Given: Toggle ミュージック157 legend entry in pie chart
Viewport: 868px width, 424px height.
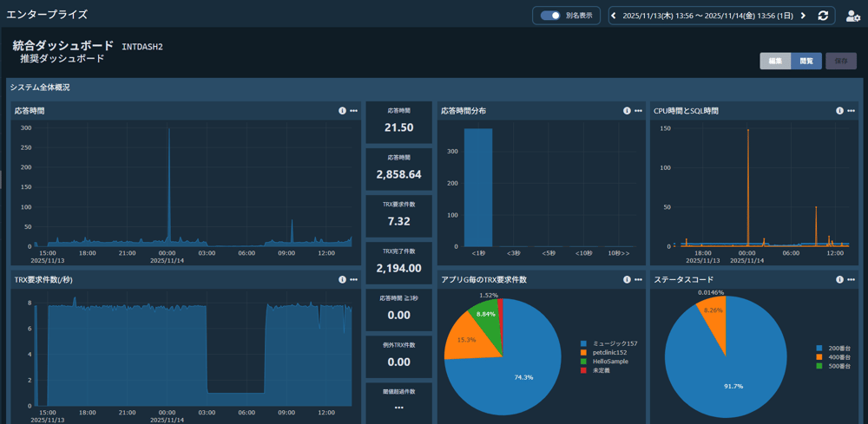Looking at the screenshot, I should [x=615, y=344].
